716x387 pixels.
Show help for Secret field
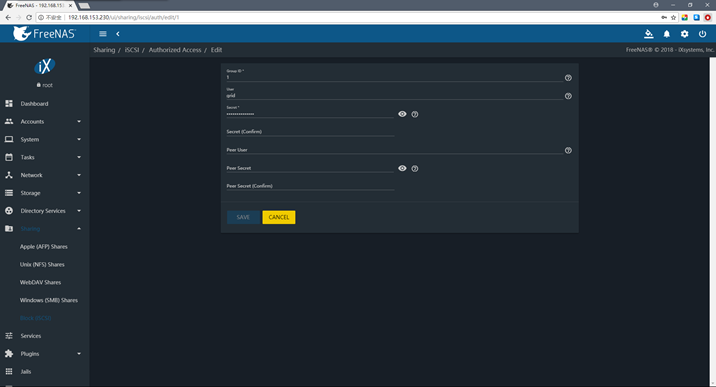click(x=415, y=115)
